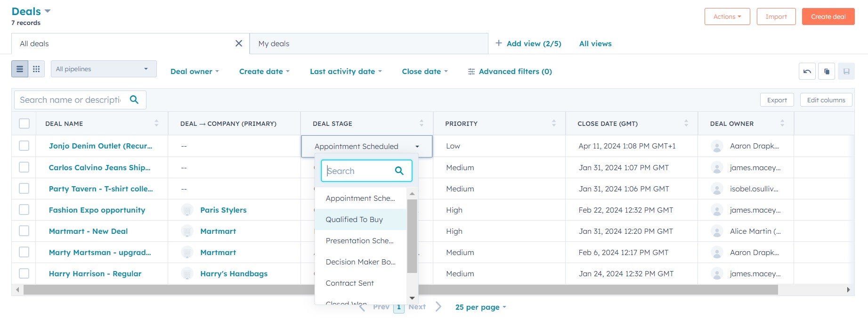
Task: Select Contract Sent stage option
Action: click(x=360, y=283)
